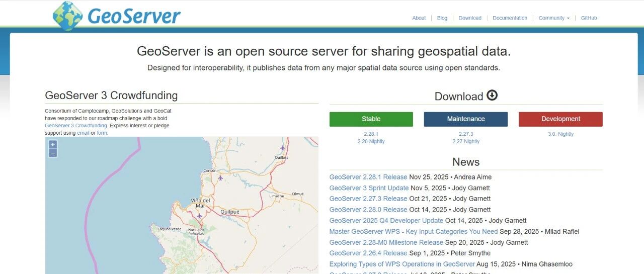Image resolution: width=644 pixels, height=274 pixels.
Task: Open the 2.27 Nightly link
Action: point(466,142)
